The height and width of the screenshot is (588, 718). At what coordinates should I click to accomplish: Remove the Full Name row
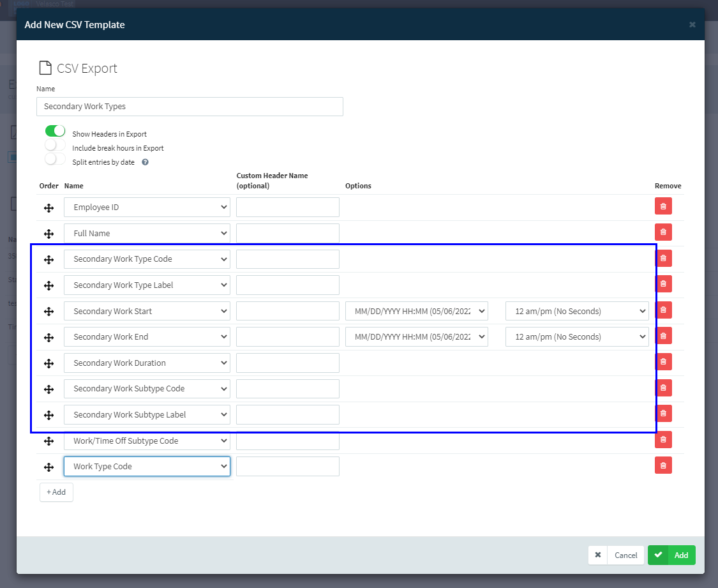point(663,232)
